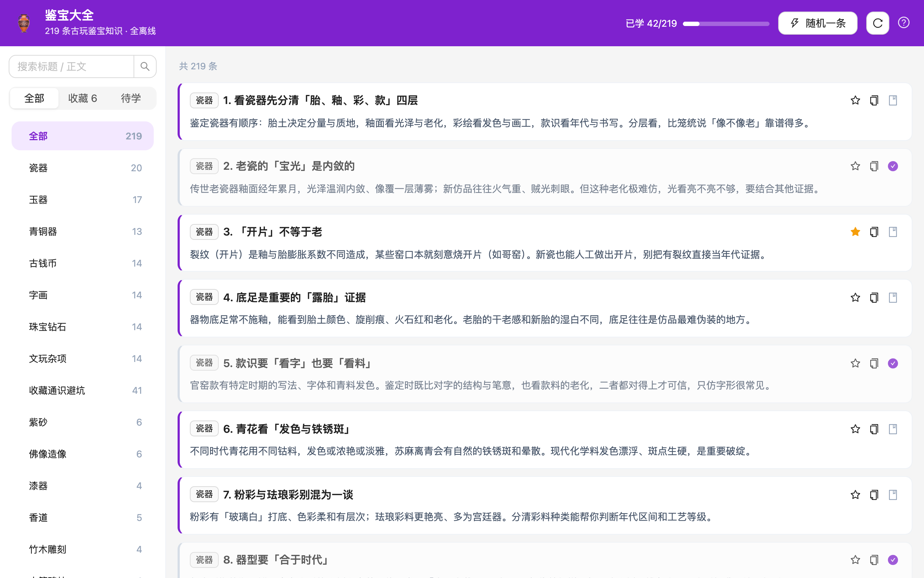Copy entry 3 「开片」不等于老
Viewport: 924px width, 578px height.
click(874, 232)
